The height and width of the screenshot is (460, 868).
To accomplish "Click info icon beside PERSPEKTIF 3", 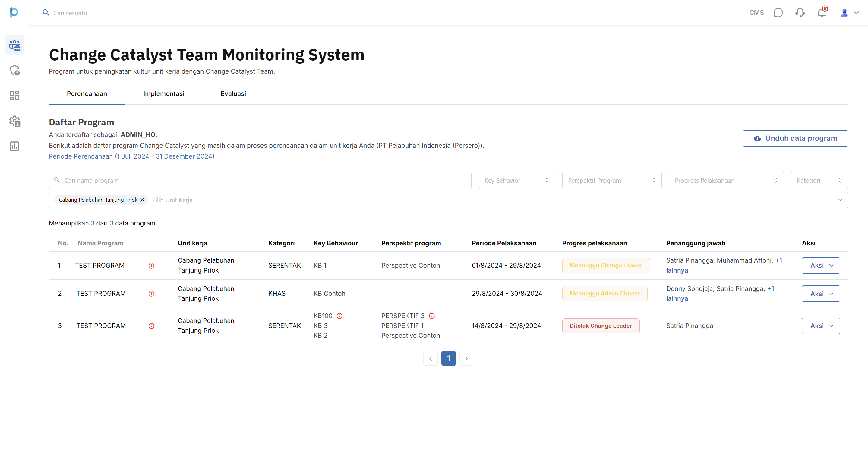I will pos(432,316).
